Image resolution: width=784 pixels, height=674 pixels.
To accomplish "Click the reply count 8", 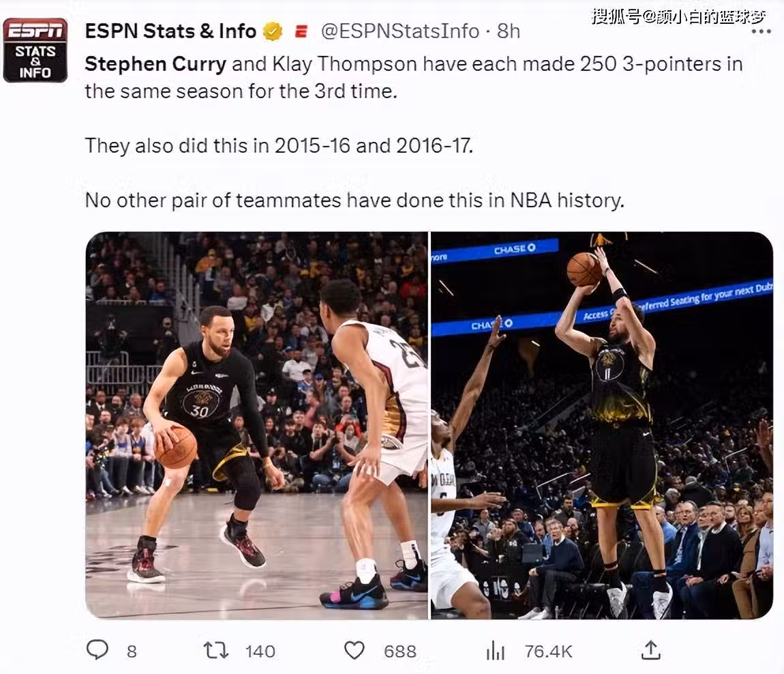I will point(132,651).
